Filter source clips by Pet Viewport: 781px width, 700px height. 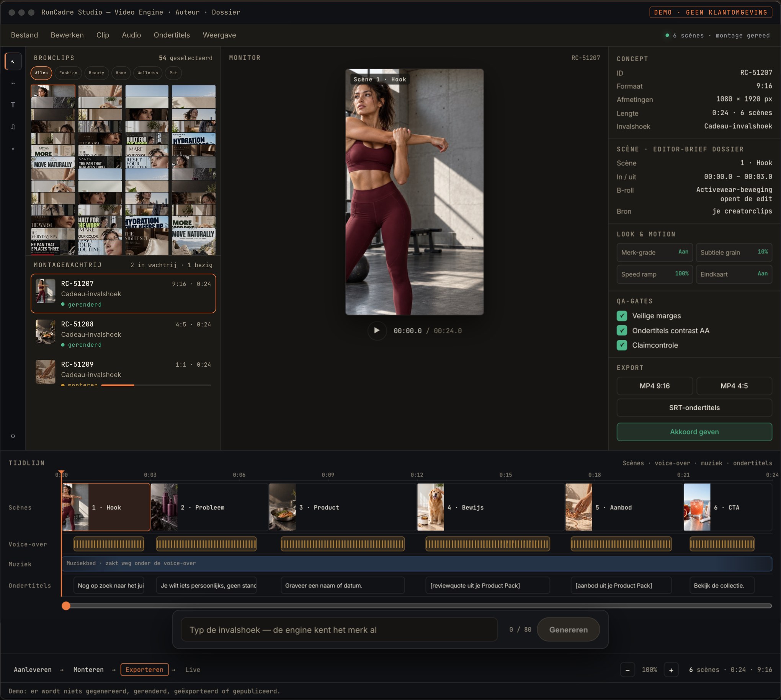(173, 73)
